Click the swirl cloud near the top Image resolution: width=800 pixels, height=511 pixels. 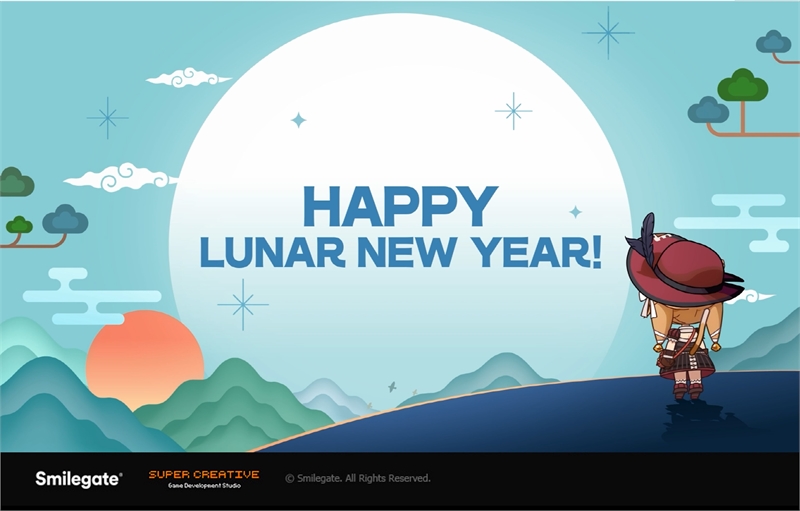click(189, 78)
